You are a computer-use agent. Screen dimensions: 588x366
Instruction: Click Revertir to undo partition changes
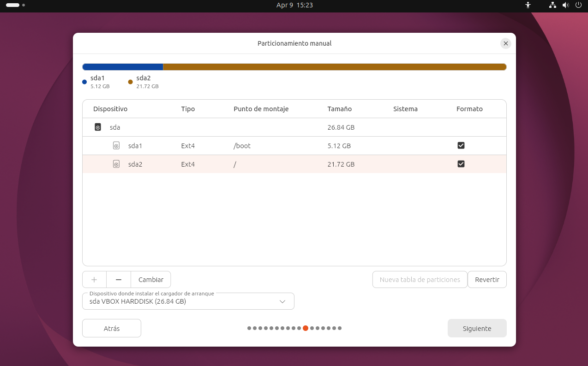pyautogui.click(x=487, y=280)
